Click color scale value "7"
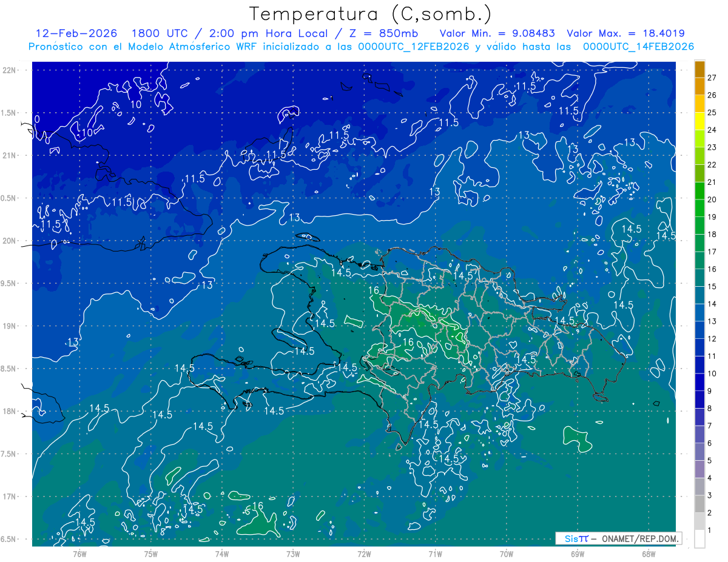This screenshot has height=562, width=728. [x=710, y=426]
